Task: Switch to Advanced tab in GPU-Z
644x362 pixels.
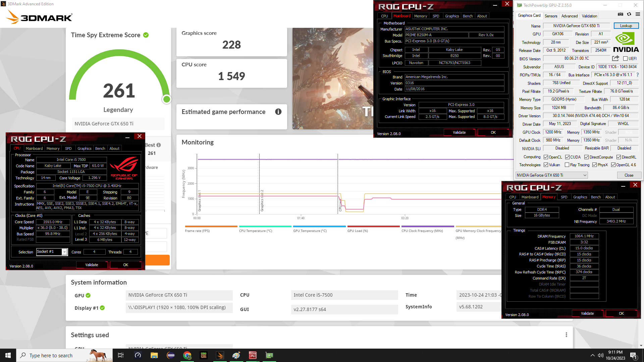Action: pos(570,16)
